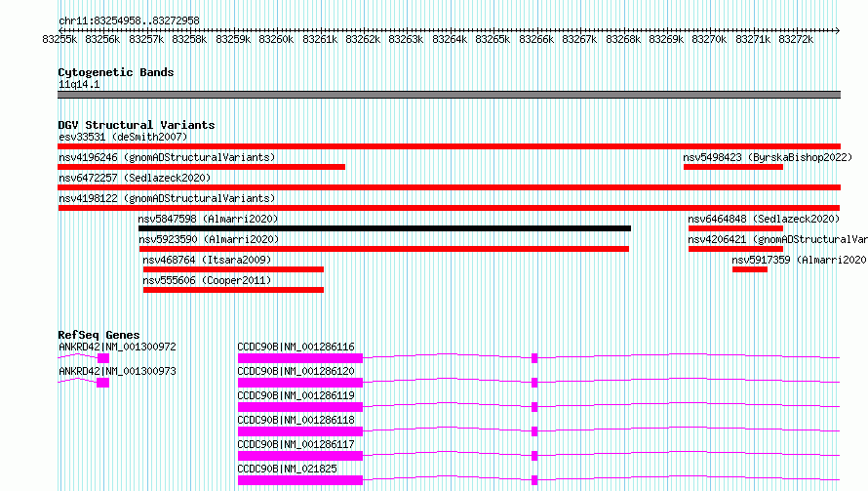The width and height of the screenshot is (868, 491).
Task: Click the CCDC90B|NM_001286119 transcript label
Action: 296,395
